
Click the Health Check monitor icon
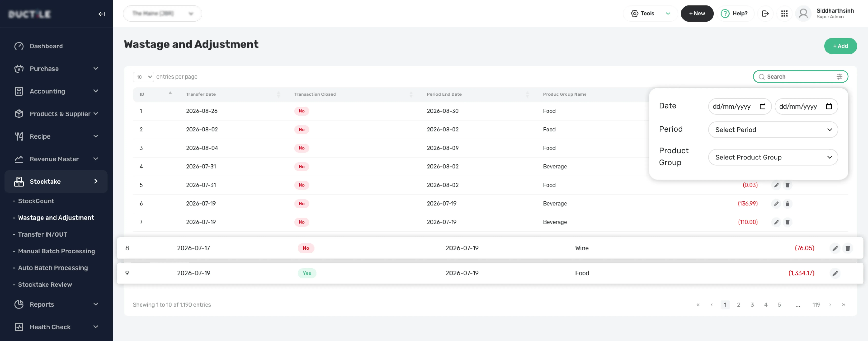(19, 327)
